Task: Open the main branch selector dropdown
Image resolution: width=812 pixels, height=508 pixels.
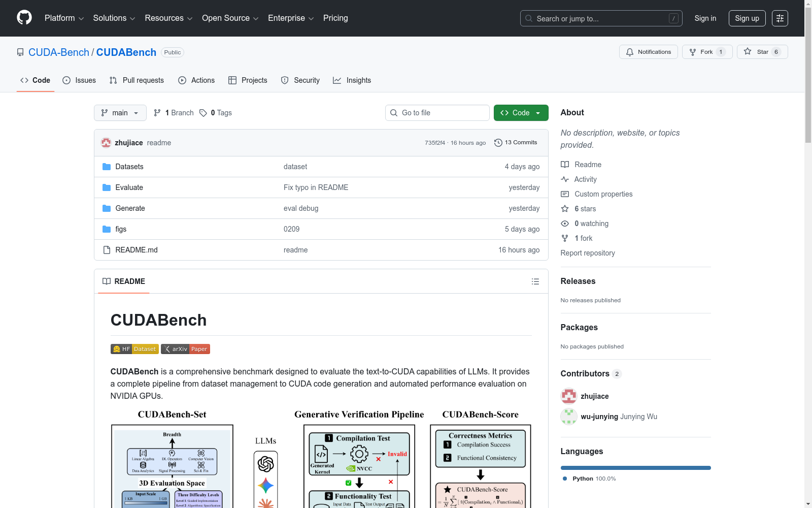Action: (x=120, y=113)
